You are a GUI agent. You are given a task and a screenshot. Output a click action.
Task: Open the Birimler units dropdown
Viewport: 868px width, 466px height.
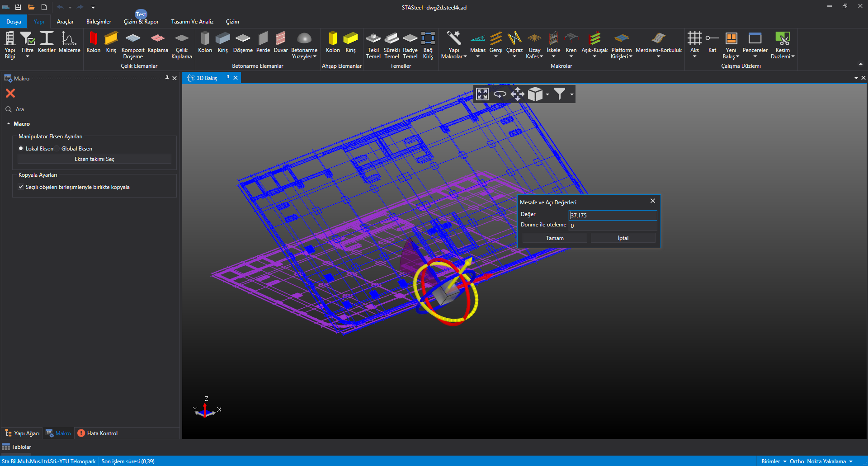[x=774, y=461]
